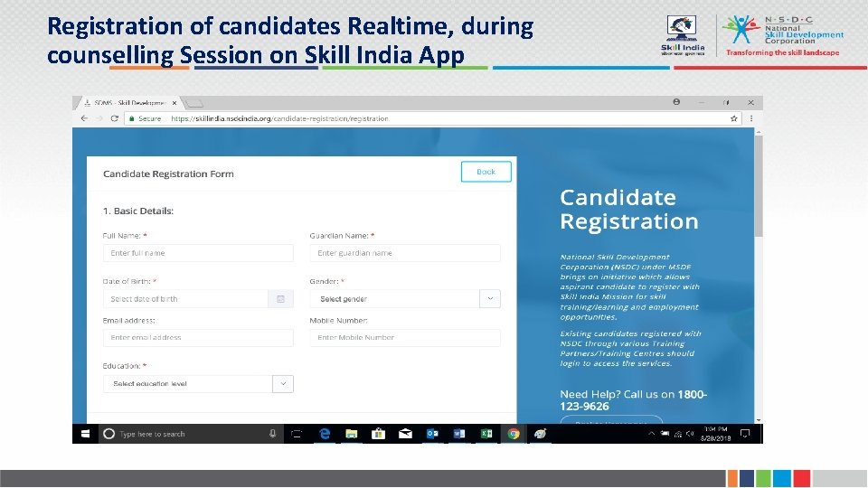This screenshot has height=488, width=868.
Task: Click the Chrome taskbar icon
Action: pyautogui.click(x=514, y=434)
